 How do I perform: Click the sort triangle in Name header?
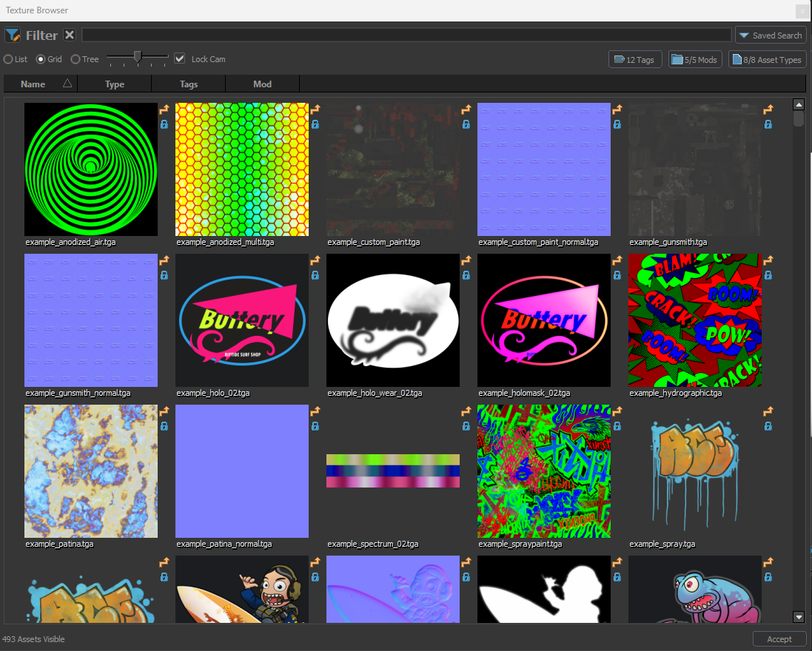pos(67,83)
